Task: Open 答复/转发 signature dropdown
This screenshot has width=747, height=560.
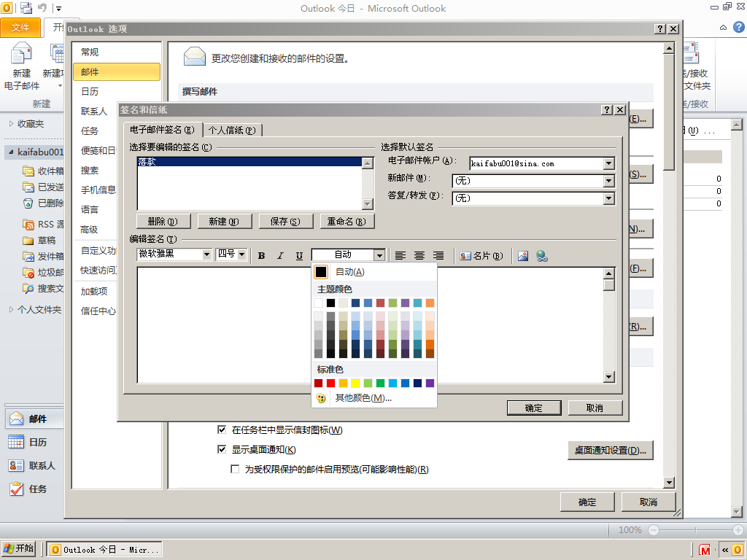Action: point(608,198)
